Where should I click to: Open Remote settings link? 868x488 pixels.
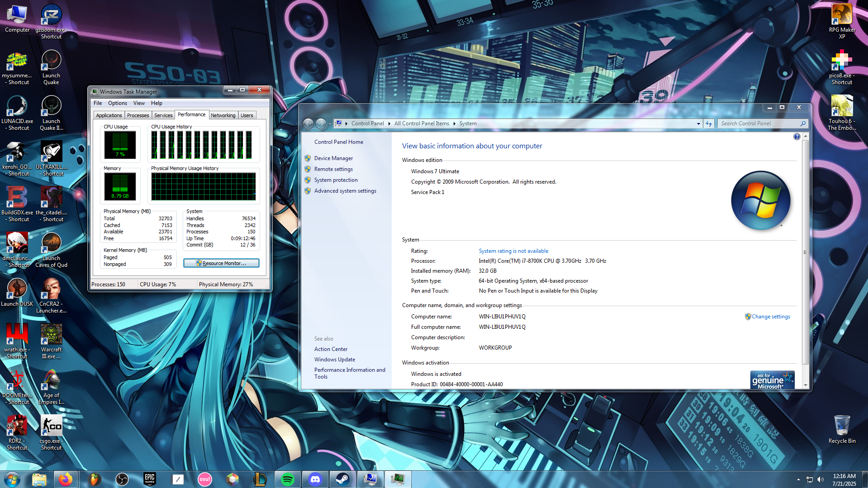click(x=333, y=169)
